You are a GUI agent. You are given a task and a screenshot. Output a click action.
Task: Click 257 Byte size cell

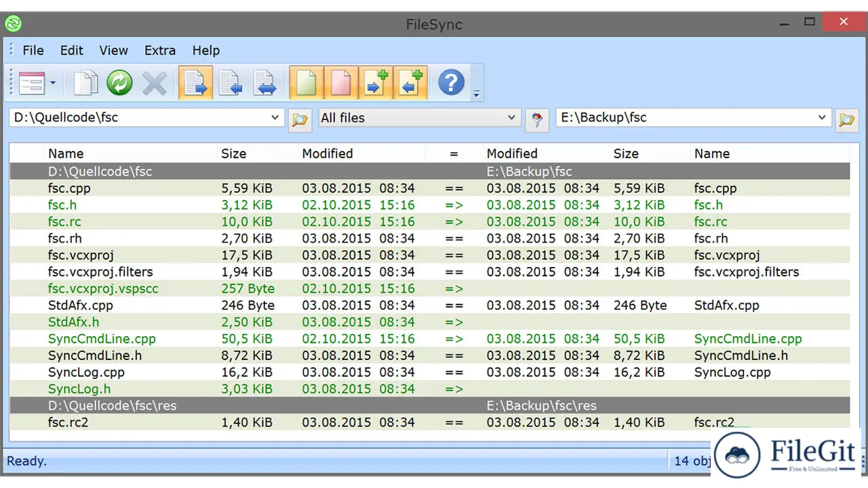click(x=248, y=288)
